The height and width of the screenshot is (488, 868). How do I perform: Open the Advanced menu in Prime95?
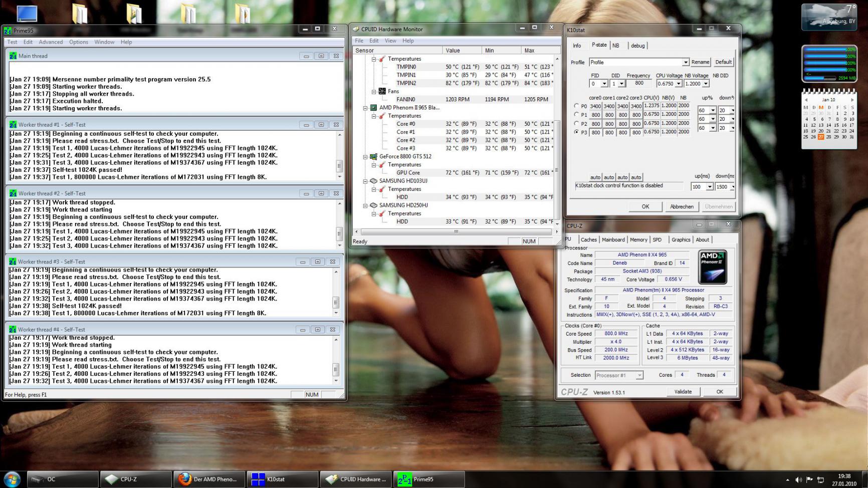coord(51,42)
